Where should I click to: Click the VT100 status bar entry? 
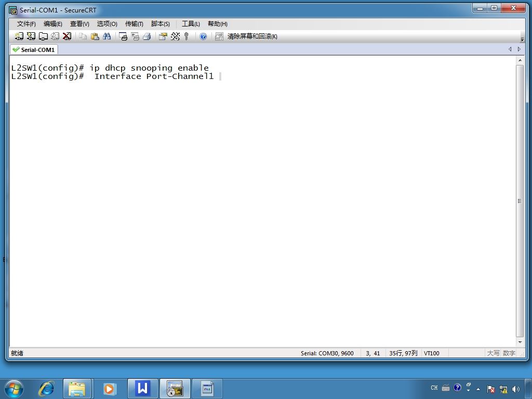[x=432, y=353]
